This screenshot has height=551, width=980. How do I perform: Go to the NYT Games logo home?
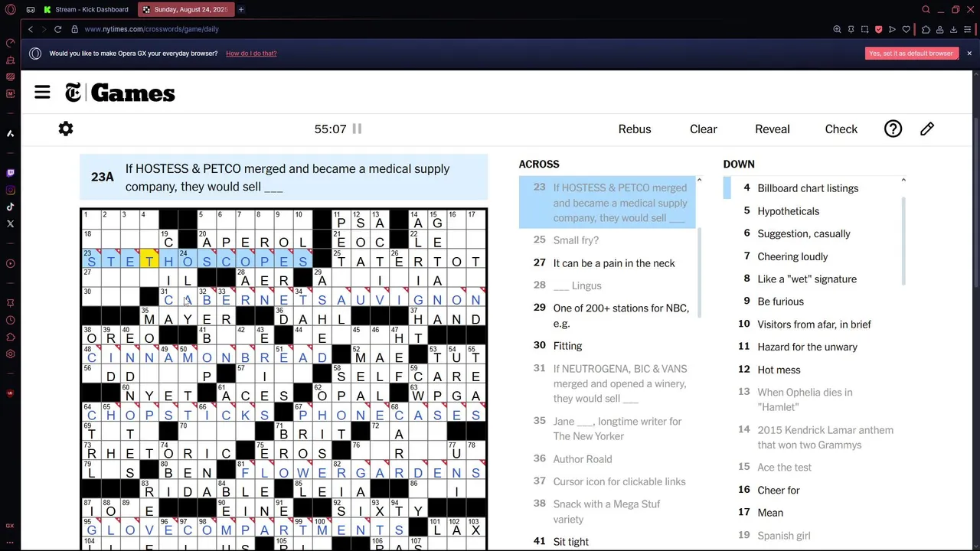tap(120, 93)
